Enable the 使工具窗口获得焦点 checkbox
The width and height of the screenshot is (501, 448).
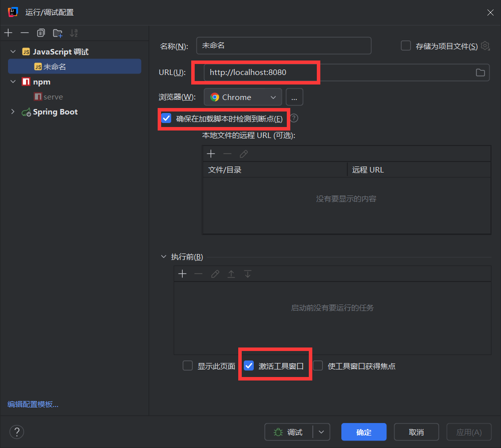(x=318, y=365)
